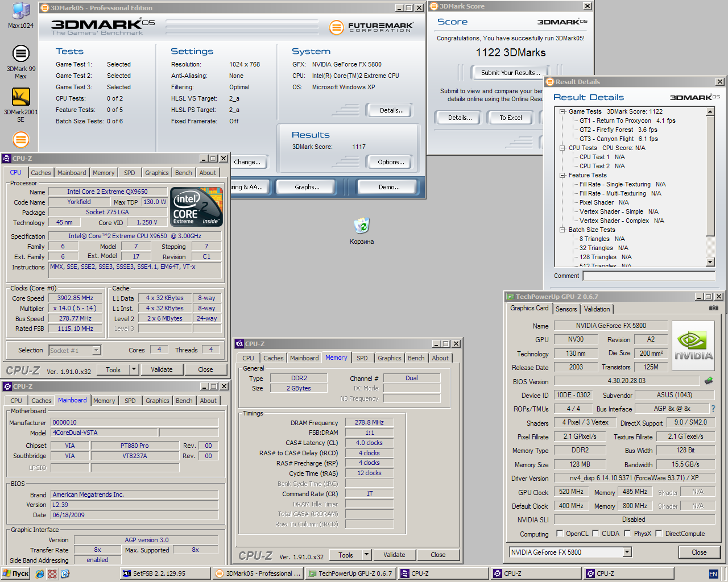The image size is (728, 582).
Task: Click Tools button in top CPU-Z window
Action: 113,369
